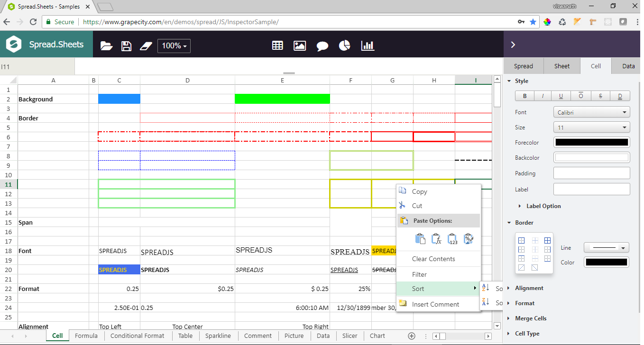This screenshot has height=345, width=644.
Task: Open the Sheet tab in inspector panel
Action: [x=561, y=66]
